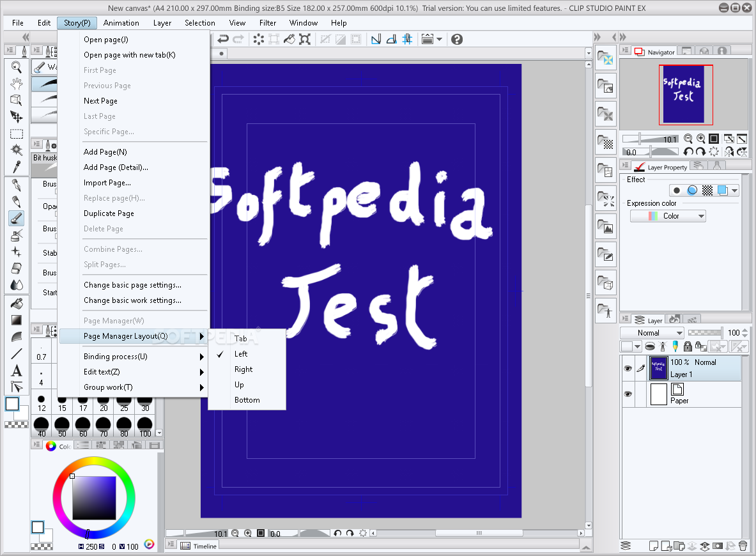Click Rotate right icon in Navigator
Screen dimensions: 756x556
700,152
